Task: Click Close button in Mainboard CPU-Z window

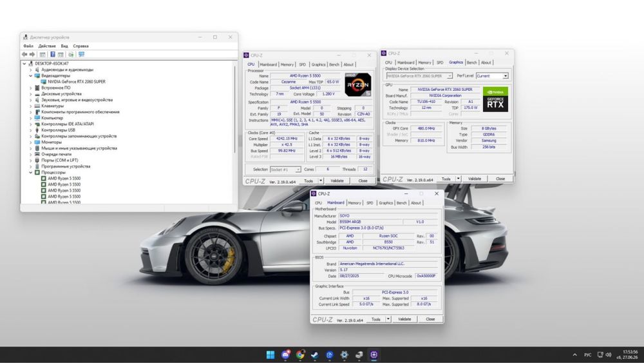Action: 430,319
